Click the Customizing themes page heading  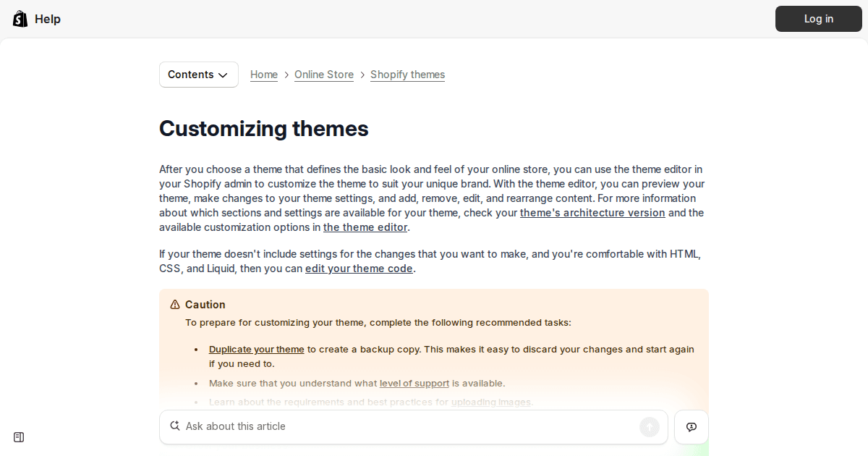point(263,129)
